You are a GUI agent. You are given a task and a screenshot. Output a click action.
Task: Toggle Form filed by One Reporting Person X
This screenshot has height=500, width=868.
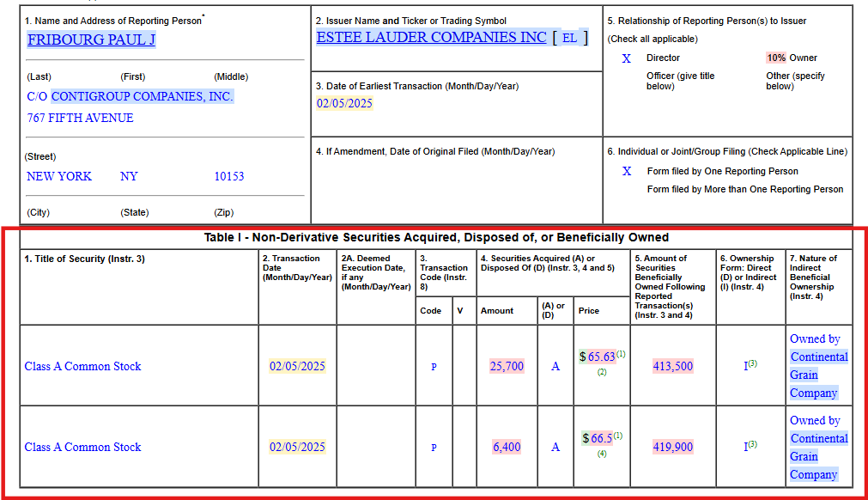[626, 171]
